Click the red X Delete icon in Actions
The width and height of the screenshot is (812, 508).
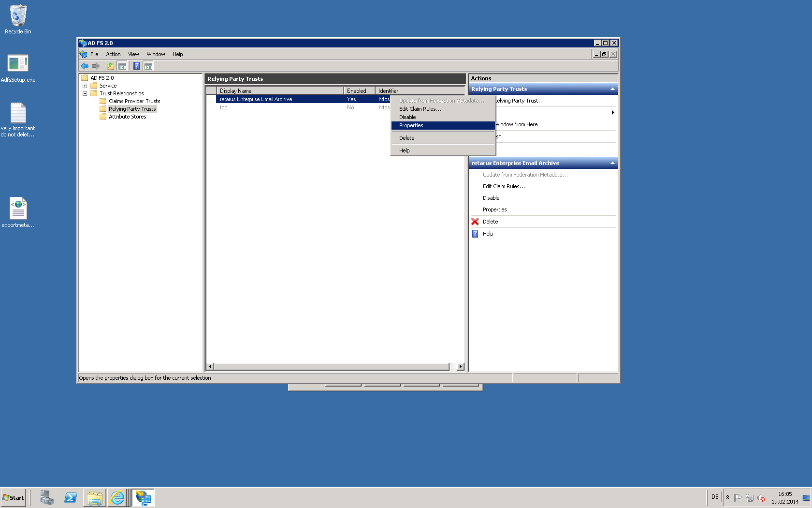[475, 222]
